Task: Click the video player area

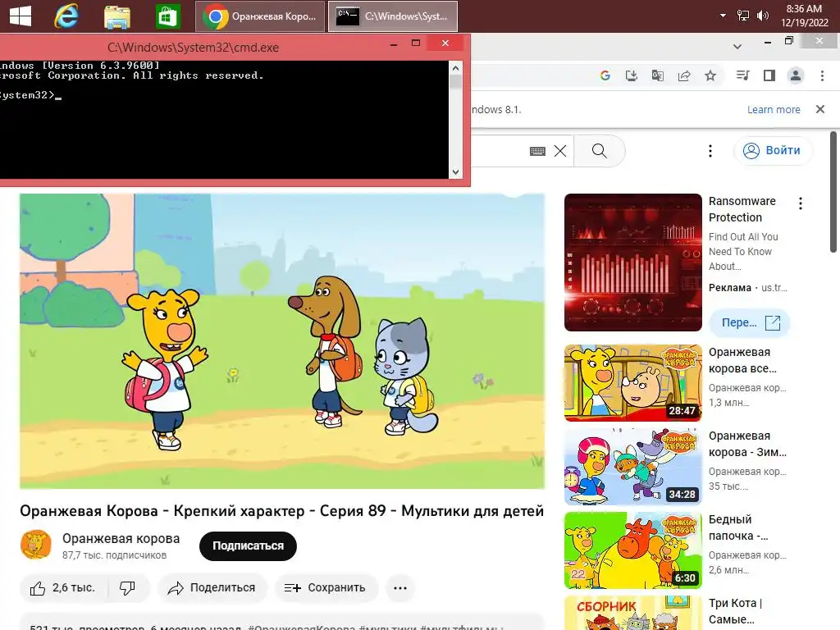Action: click(282, 340)
